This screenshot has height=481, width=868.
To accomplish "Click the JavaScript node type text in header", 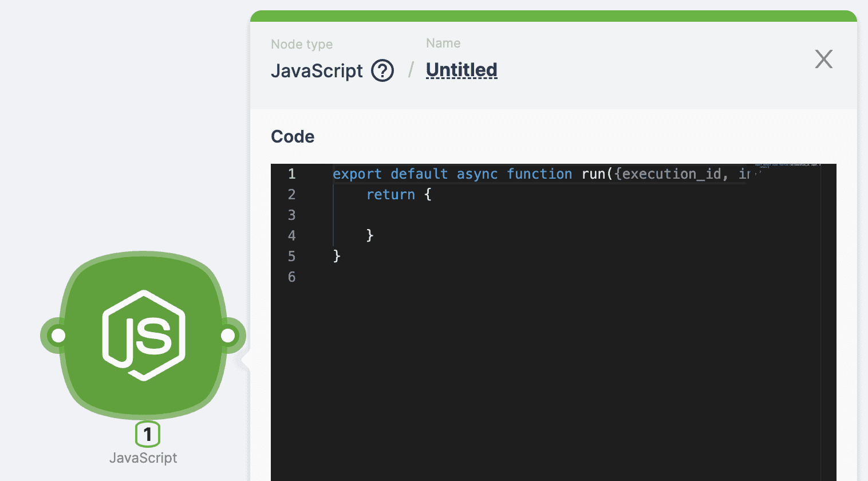I will pyautogui.click(x=317, y=71).
